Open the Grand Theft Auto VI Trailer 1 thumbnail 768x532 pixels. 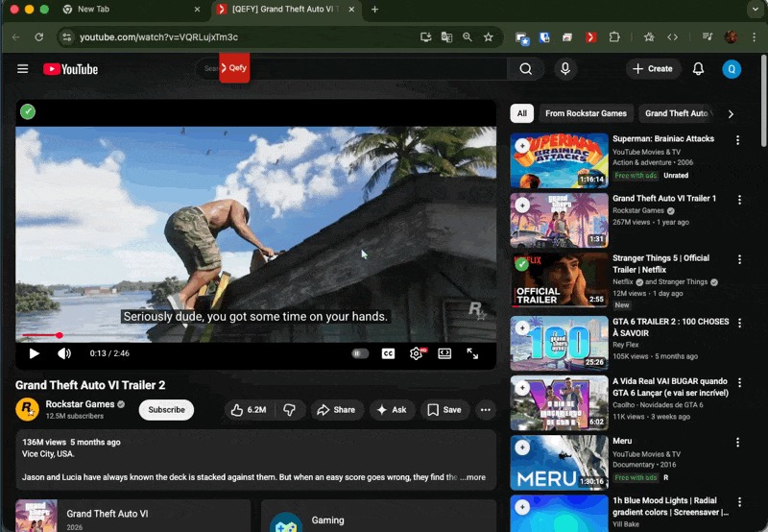point(559,221)
